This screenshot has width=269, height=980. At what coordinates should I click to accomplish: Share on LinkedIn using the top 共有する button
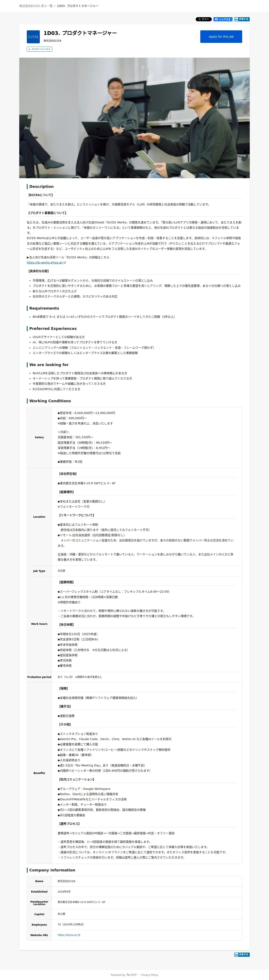point(242,19)
